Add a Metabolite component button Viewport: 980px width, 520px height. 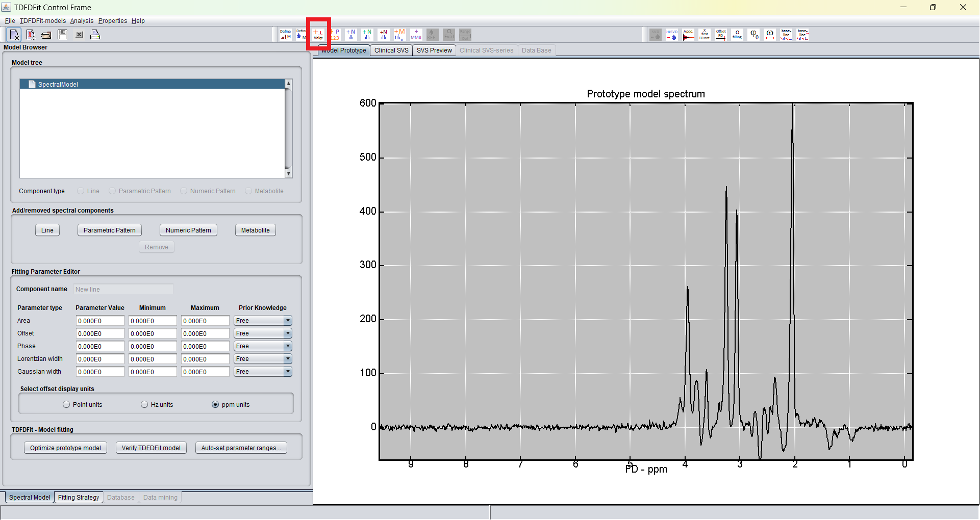pos(256,230)
